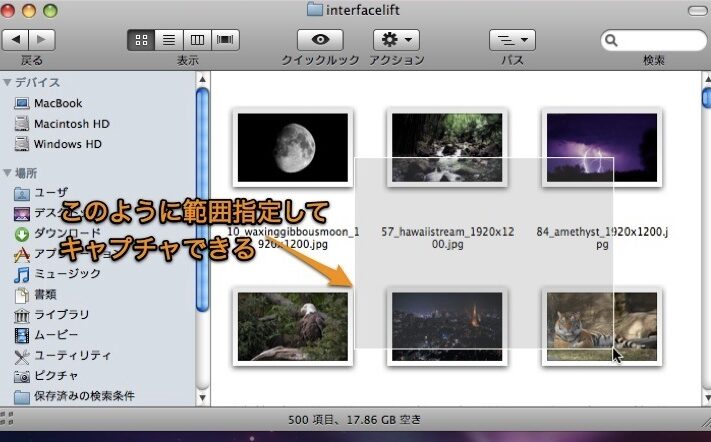The width and height of the screenshot is (711, 442).
Task: Click the music note icon
Action: pyautogui.click(x=21, y=275)
